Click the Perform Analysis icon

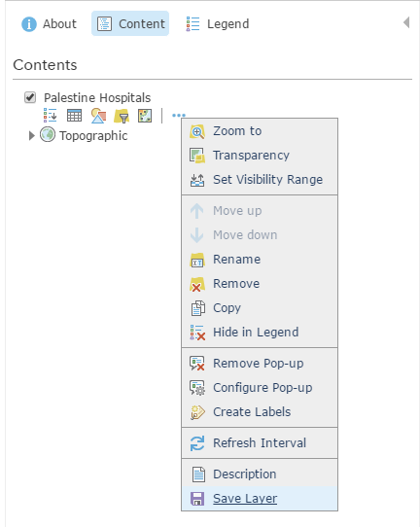click(145, 116)
